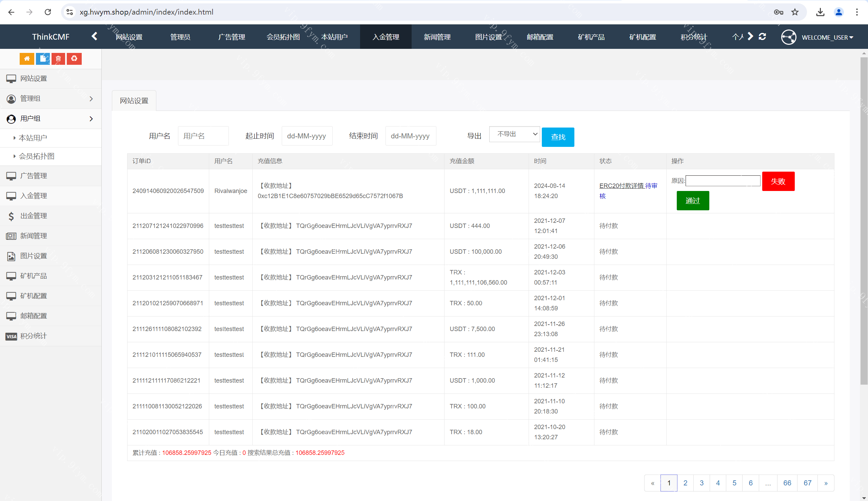Viewport: 868px width, 501px height.
Task: Click the blue 查找 search button
Action: pos(558,137)
